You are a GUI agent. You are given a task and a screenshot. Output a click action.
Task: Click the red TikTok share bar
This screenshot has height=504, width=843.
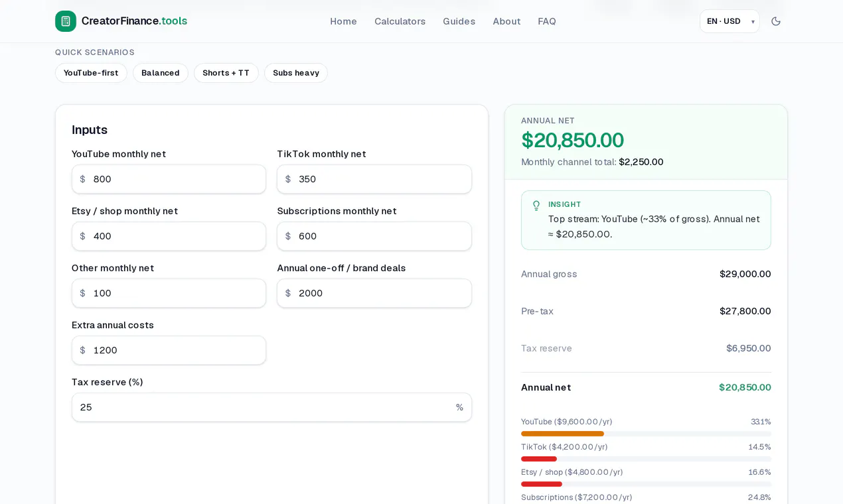[539, 459]
